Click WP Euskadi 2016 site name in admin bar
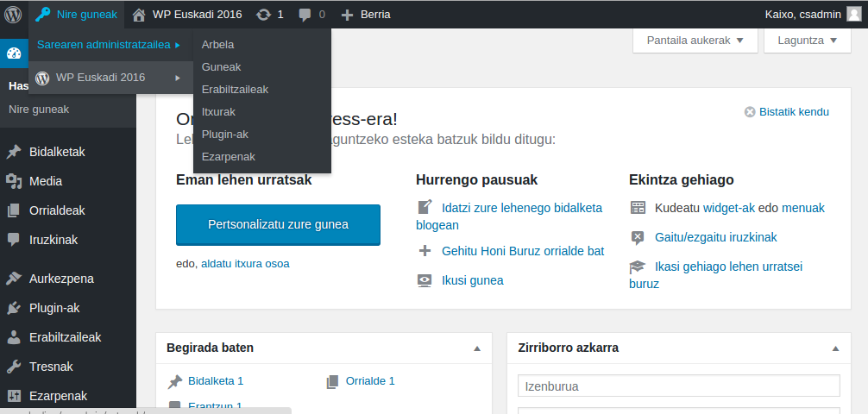Image resolution: width=868 pixels, height=414 pixels. point(197,15)
